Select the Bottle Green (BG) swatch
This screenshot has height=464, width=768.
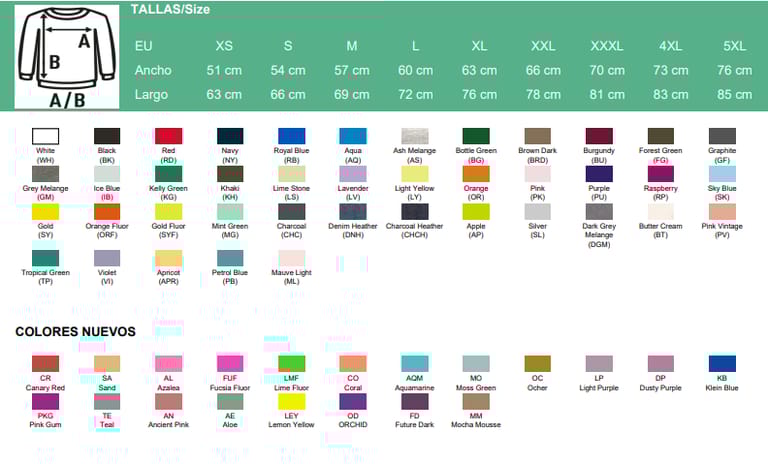pyautogui.click(x=475, y=136)
